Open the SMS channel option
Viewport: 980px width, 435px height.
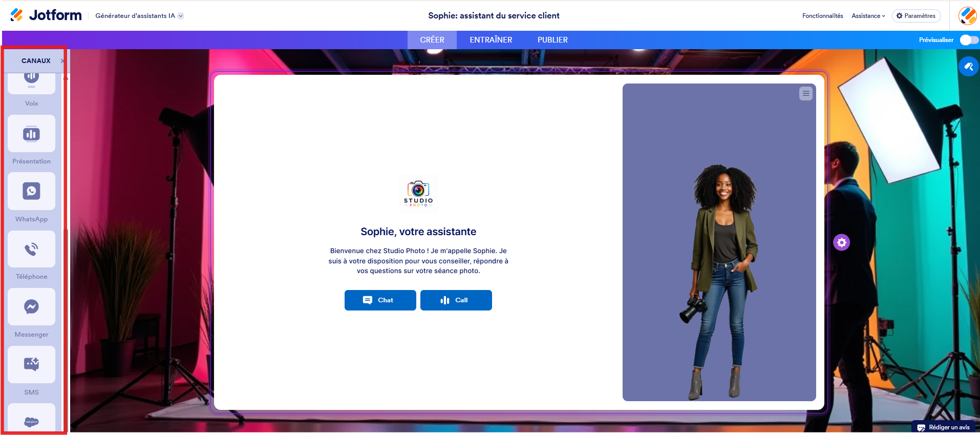31,364
